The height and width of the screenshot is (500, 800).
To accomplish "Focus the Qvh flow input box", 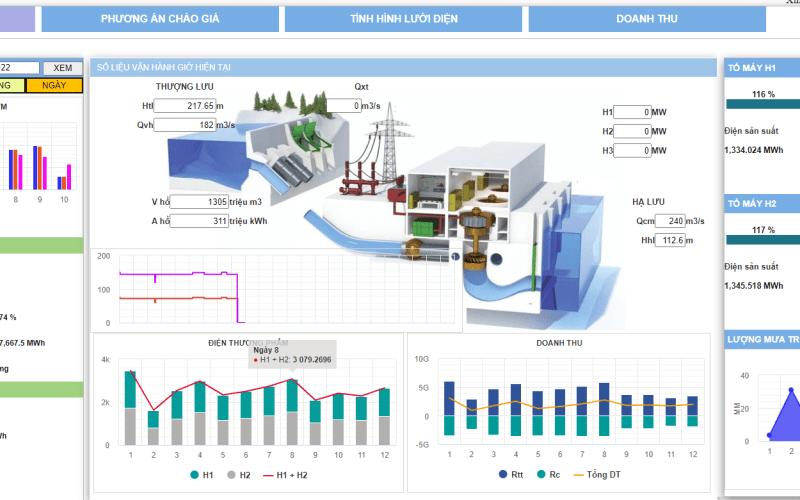I will pyautogui.click(x=185, y=125).
